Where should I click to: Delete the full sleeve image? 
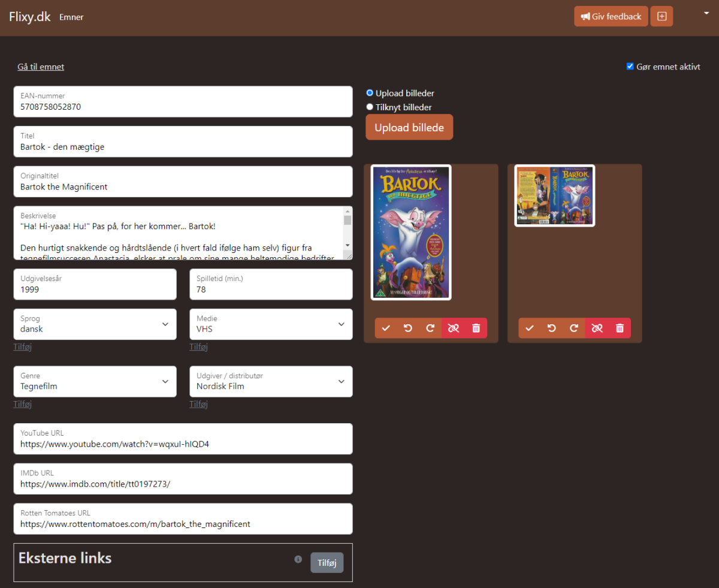[x=620, y=328]
